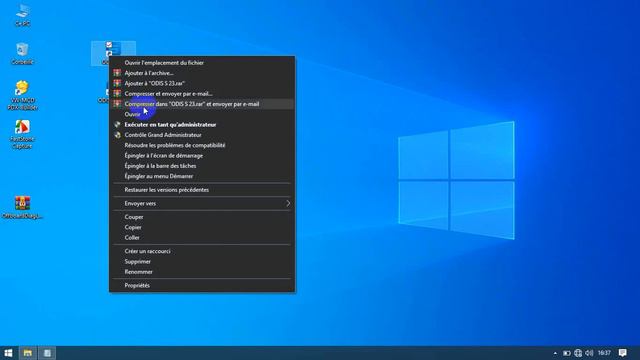Choose Créer un raccourci
The width and height of the screenshot is (640, 360).
point(202,251)
